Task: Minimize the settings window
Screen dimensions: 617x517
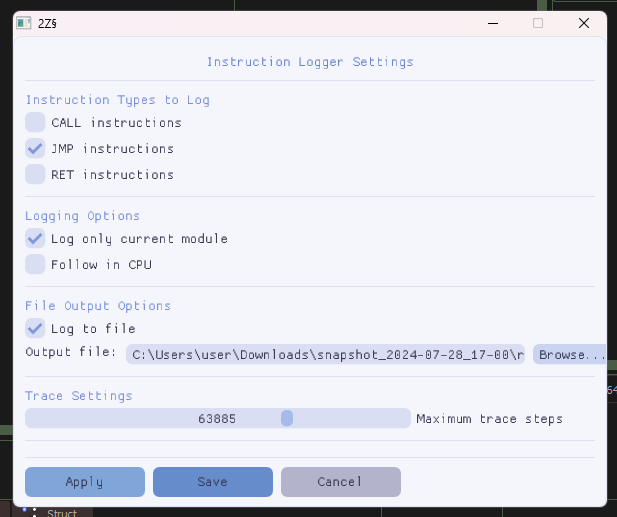Action: click(492, 23)
